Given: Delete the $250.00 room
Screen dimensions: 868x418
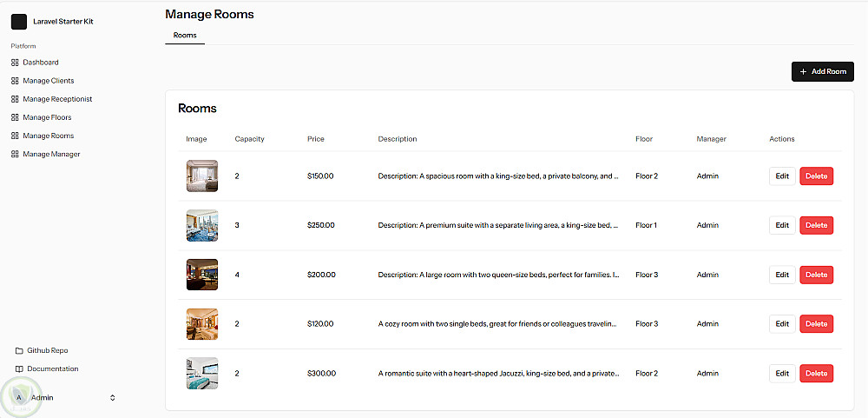Looking at the screenshot, I should pos(816,226).
